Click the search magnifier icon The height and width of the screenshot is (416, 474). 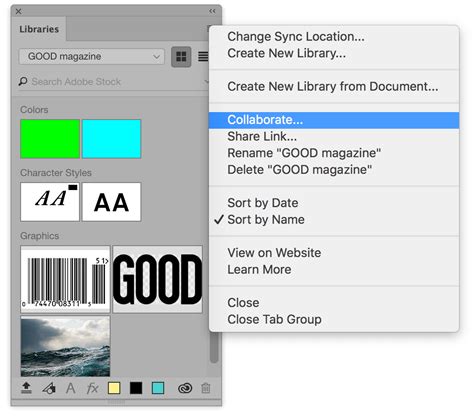23,81
